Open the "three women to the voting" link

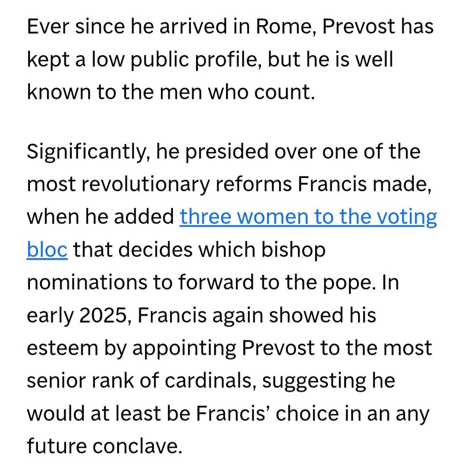click(x=308, y=217)
